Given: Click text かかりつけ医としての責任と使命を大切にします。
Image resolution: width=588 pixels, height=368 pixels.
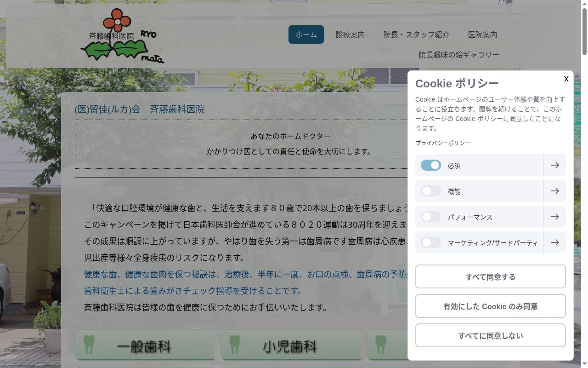Looking at the screenshot, I should pos(290,151).
